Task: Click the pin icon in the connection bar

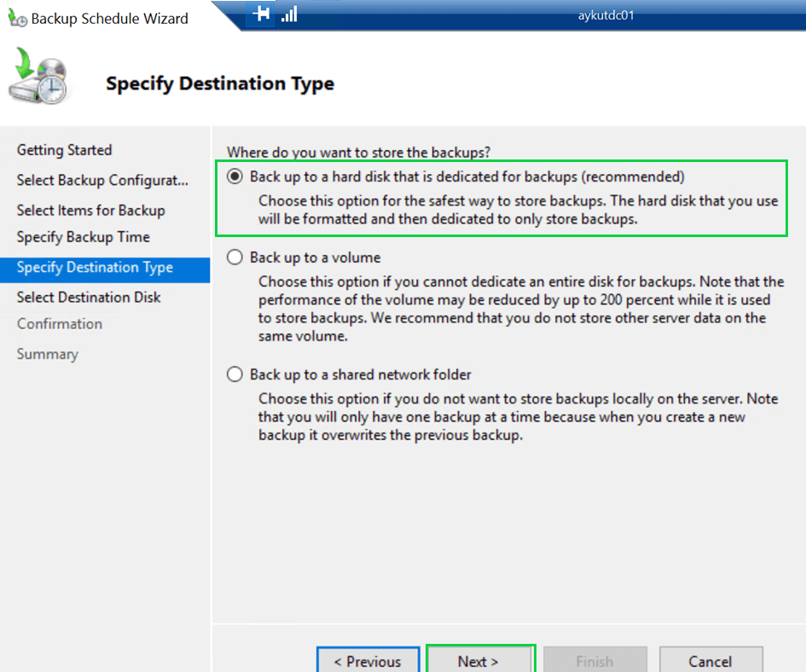Action: click(261, 14)
